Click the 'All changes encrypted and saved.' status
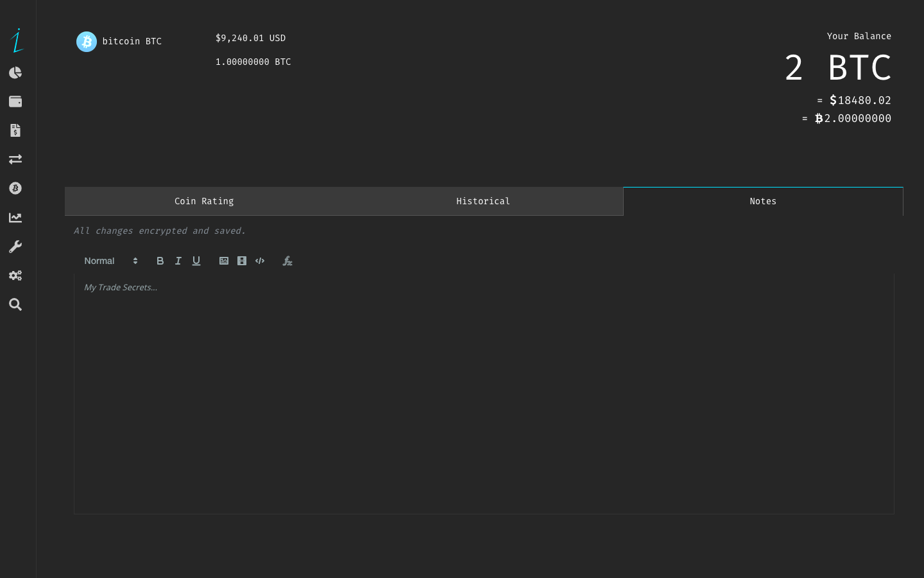Image resolution: width=924 pixels, height=578 pixels. click(160, 231)
